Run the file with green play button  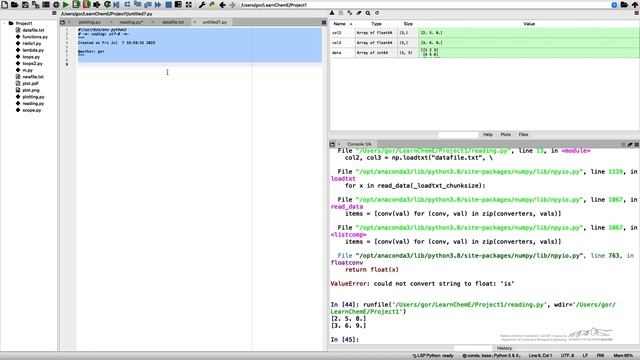pos(66,4)
